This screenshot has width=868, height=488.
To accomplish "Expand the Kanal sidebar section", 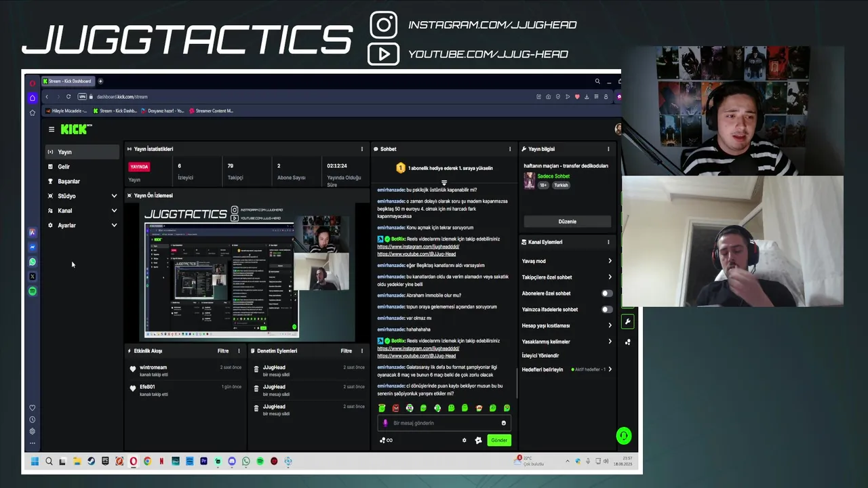I will 82,211.
